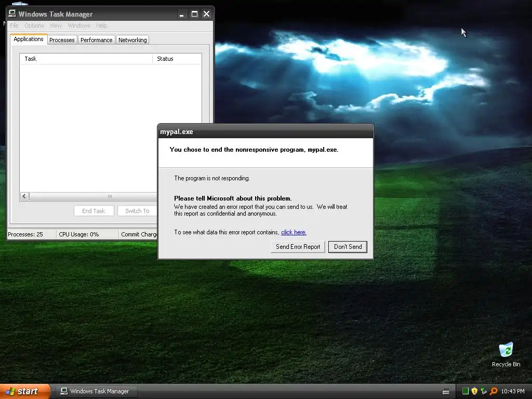This screenshot has width=532, height=399.
Task: Switch to the Applications tab
Action: (x=29, y=39)
